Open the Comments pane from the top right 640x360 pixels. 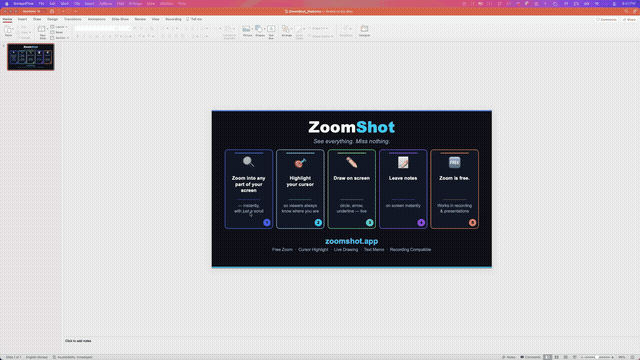coord(606,19)
